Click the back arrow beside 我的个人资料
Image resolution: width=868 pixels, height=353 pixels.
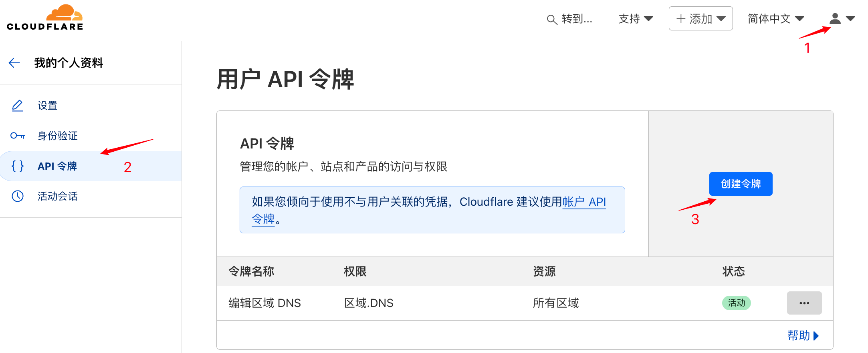(14, 63)
